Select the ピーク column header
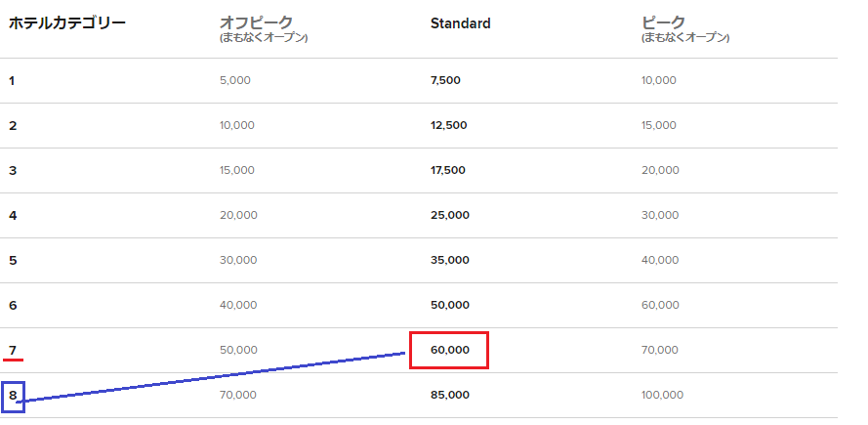Image resolution: width=868 pixels, height=425 pixels. click(x=663, y=23)
